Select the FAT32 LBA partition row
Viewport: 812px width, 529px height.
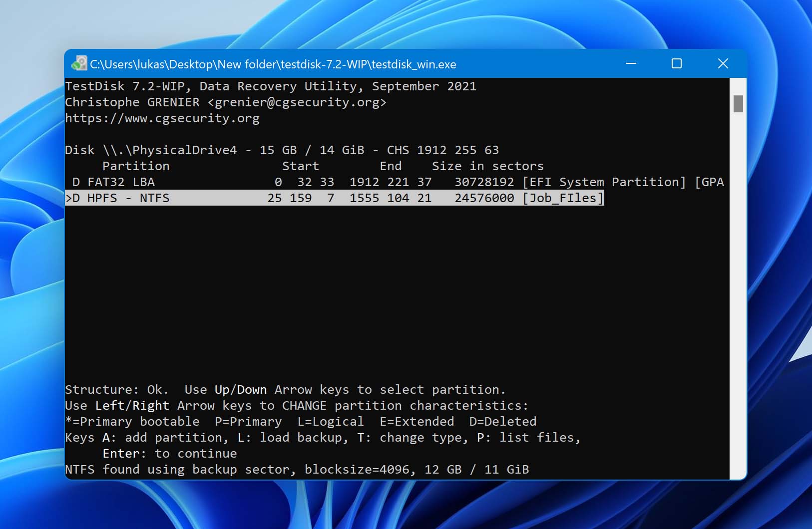pos(113,182)
